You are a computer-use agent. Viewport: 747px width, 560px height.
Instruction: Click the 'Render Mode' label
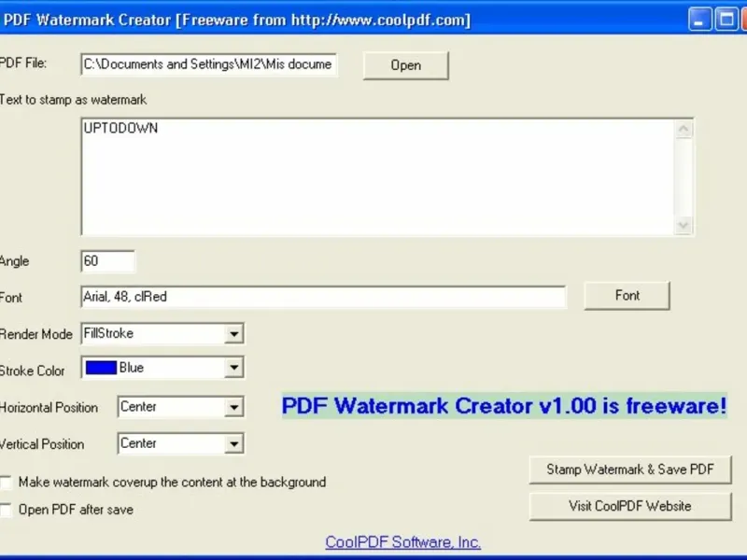[36, 334]
